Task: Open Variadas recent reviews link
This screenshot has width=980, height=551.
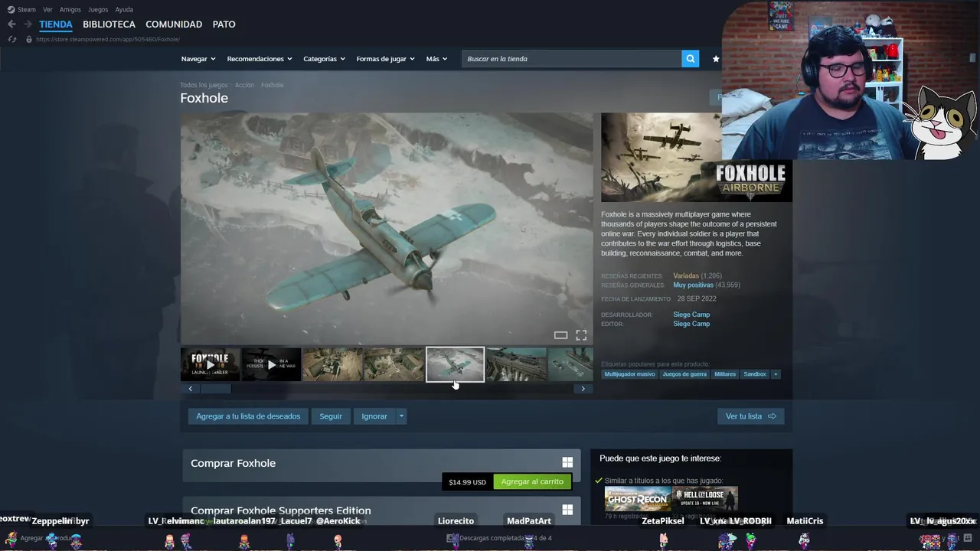Action: point(686,275)
